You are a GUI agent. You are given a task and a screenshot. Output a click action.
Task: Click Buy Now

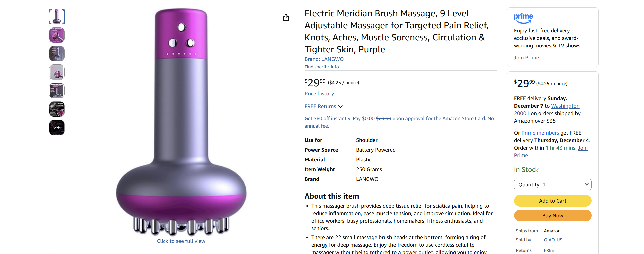click(552, 215)
